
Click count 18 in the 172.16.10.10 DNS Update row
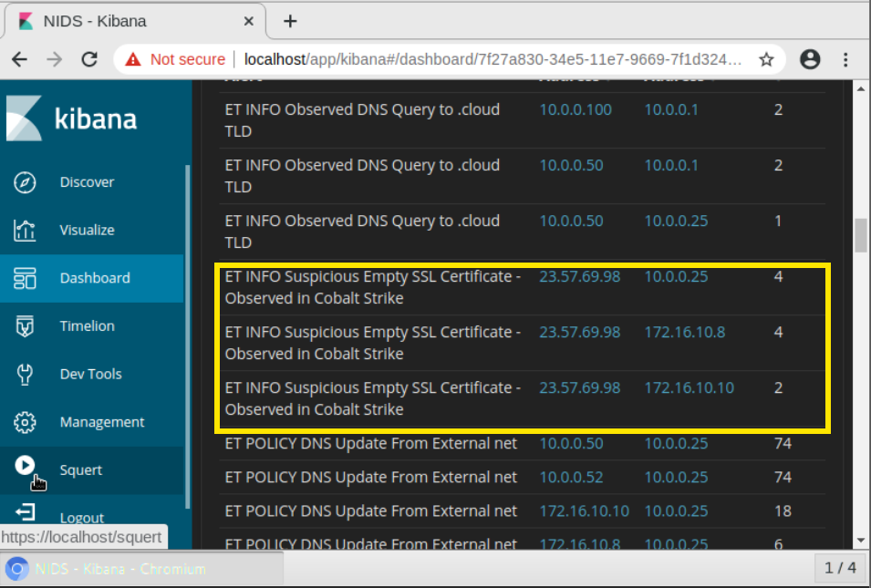(x=783, y=511)
